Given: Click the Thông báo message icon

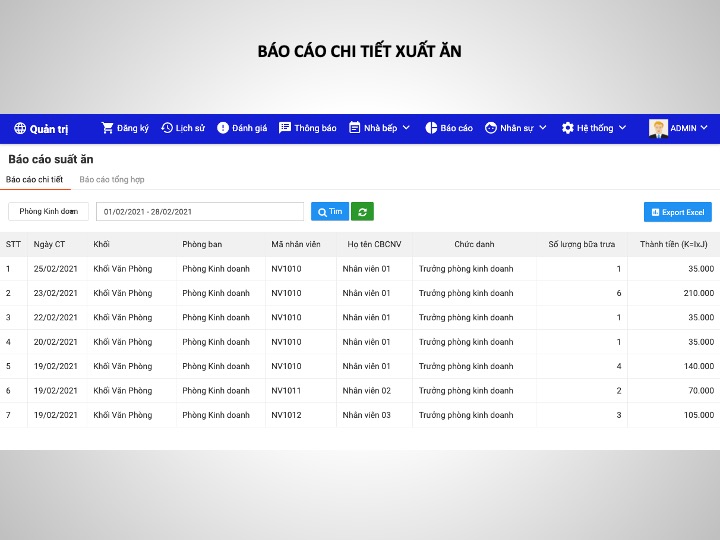Looking at the screenshot, I should (x=285, y=128).
